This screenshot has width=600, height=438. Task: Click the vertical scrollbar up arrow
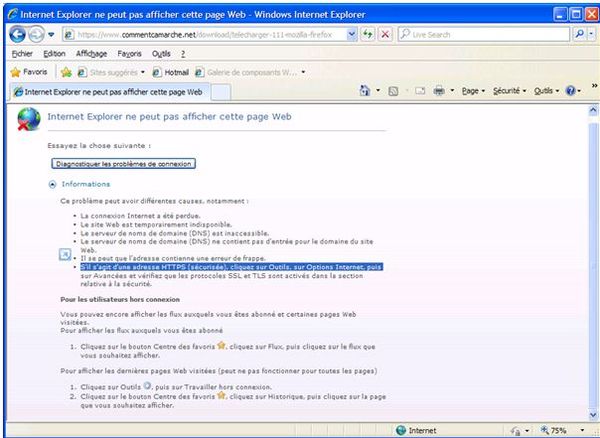pyautogui.click(x=593, y=111)
